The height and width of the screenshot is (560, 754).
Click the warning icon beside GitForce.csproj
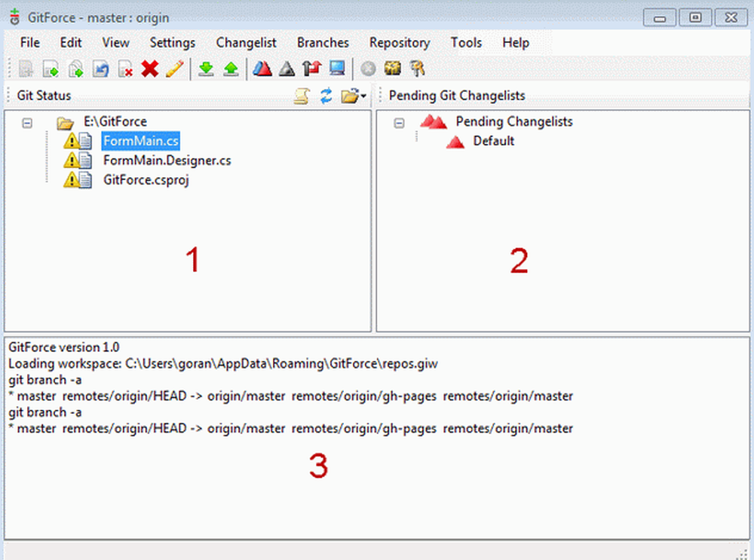72,180
